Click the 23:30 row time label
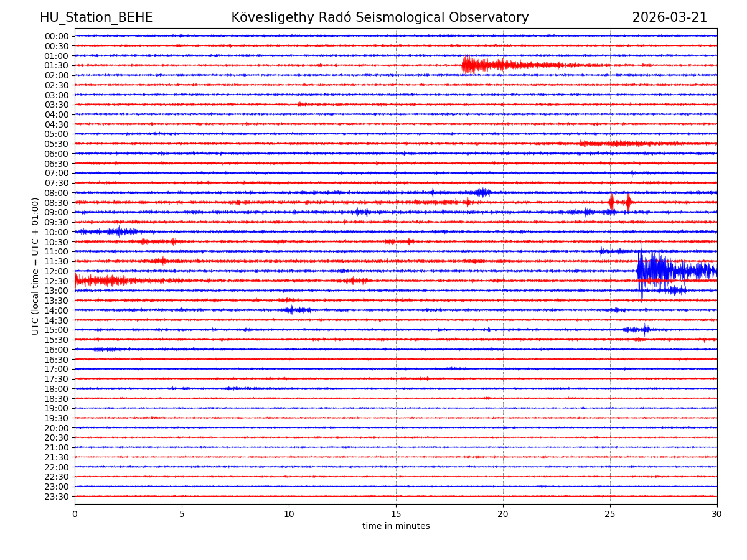Viewport: 747px width, 560px height. [57, 497]
